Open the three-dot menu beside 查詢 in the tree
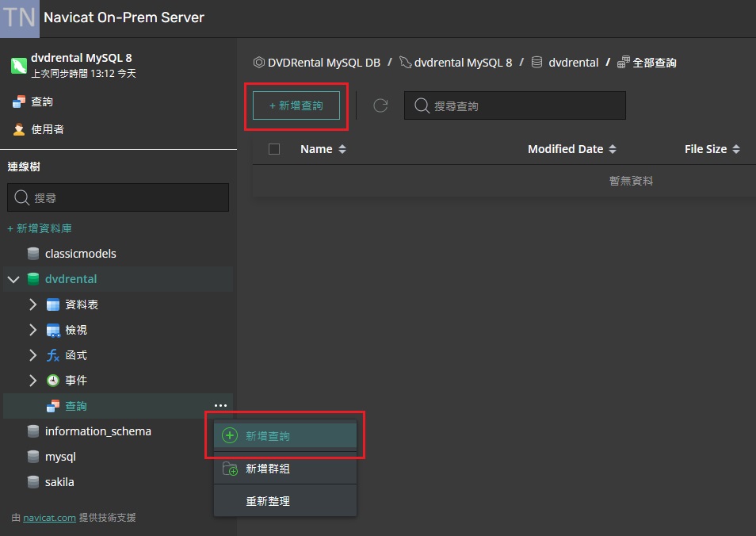Screen dimensions: 756x536 (x=220, y=405)
